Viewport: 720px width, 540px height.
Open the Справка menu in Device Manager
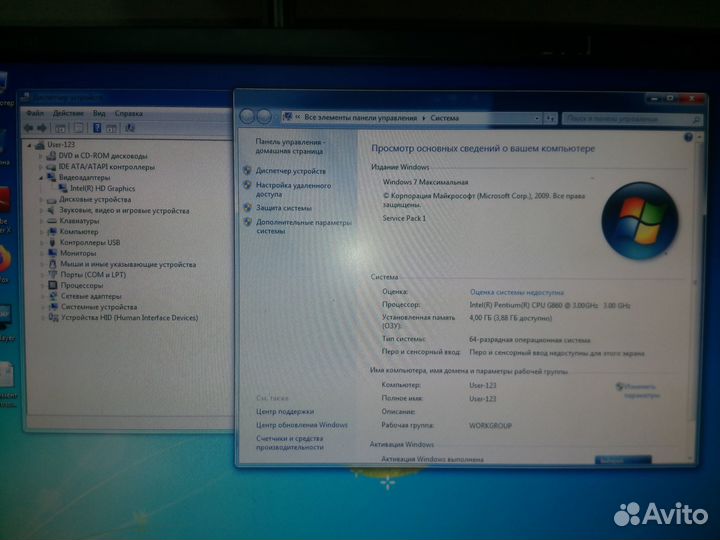click(x=129, y=113)
